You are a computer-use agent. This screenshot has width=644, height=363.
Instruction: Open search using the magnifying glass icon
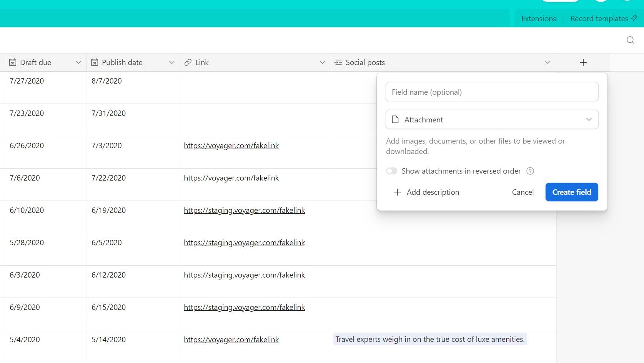630,40
